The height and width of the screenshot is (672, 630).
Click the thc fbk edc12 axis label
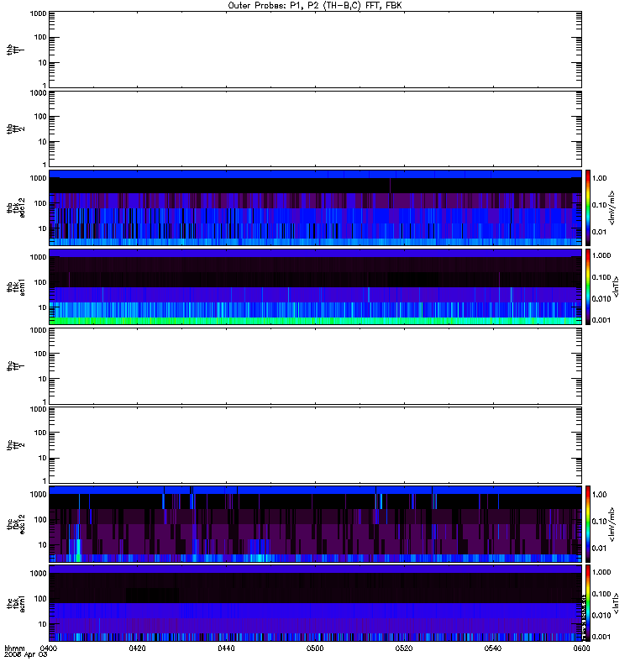[x=15, y=524]
